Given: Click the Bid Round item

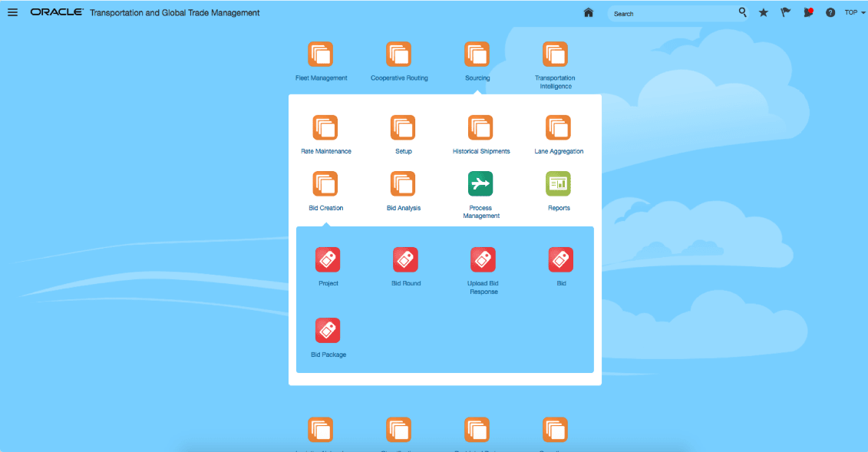Looking at the screenshot, I should [405, 259].
